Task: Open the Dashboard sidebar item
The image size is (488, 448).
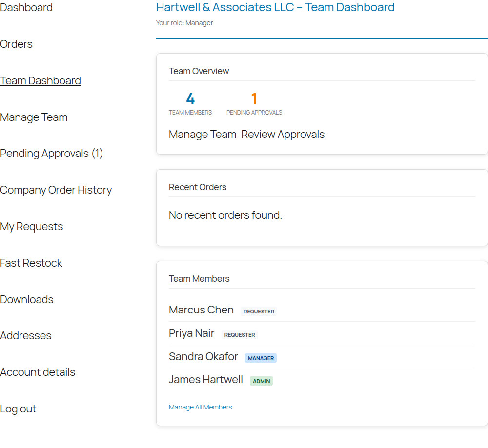Action: coord(26,7)
